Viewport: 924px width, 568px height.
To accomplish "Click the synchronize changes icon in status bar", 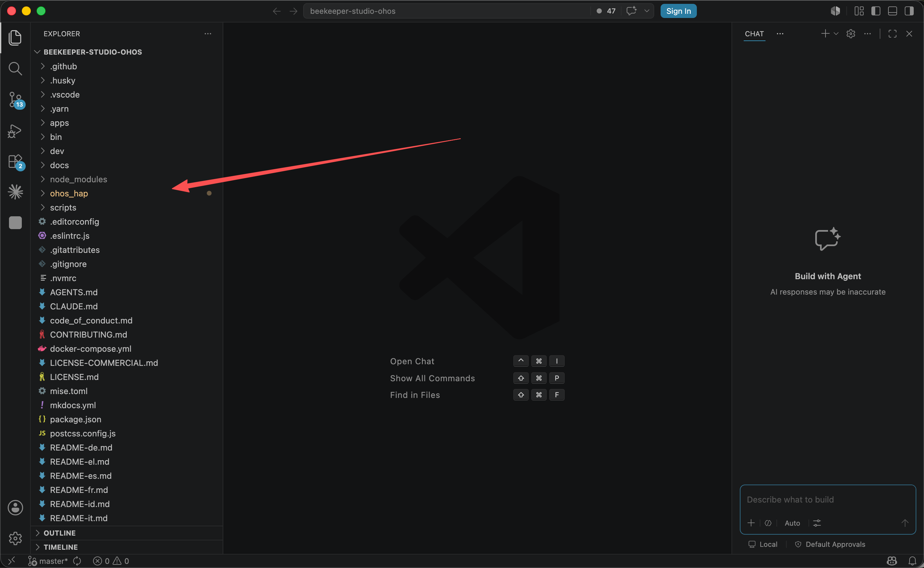I will click(x=77, y=561).
